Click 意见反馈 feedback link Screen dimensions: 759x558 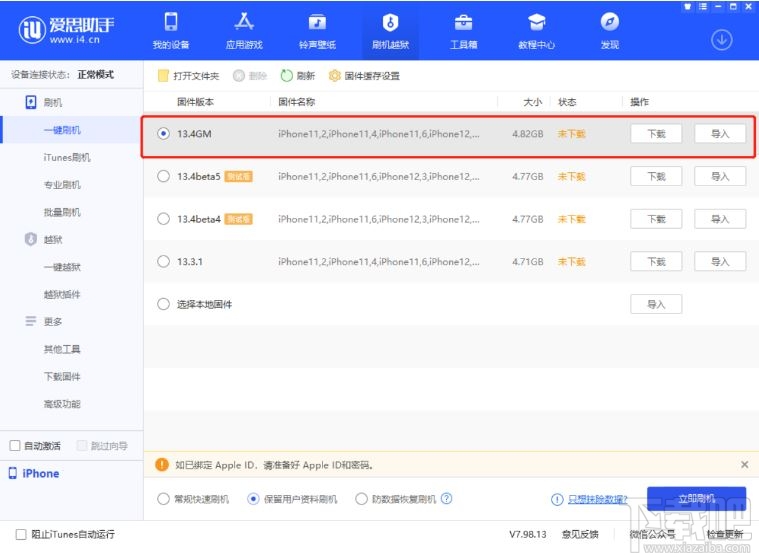click(x=580, y=534)
